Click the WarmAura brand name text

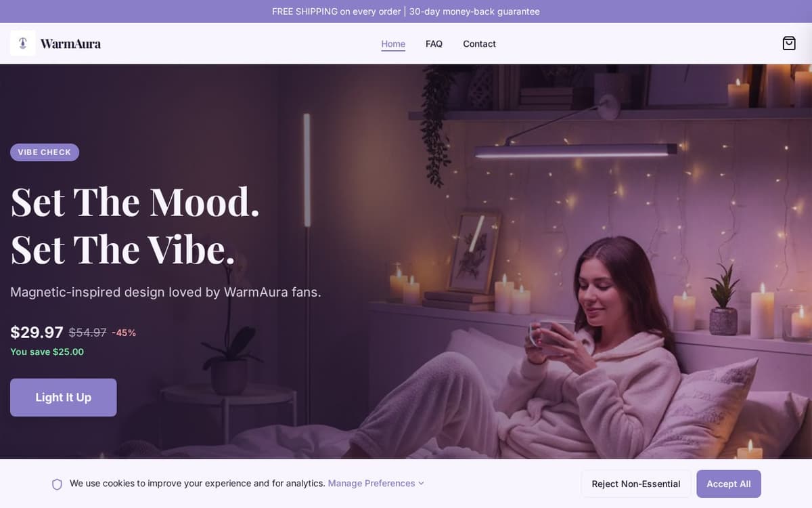[70, 44]
